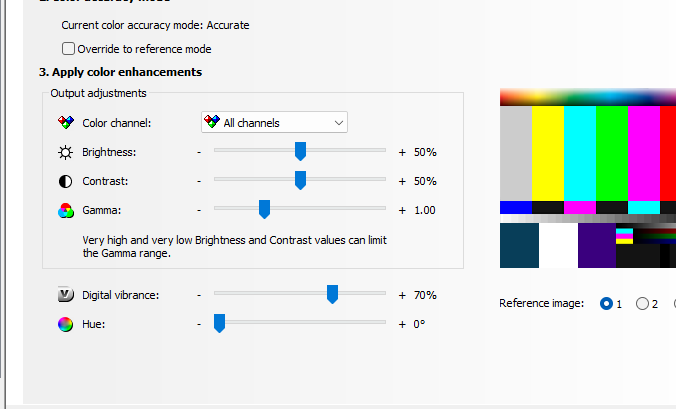Click the cyan bar in reference image
The width and height of the screenshot is (676, 409).
pos(579,152)
